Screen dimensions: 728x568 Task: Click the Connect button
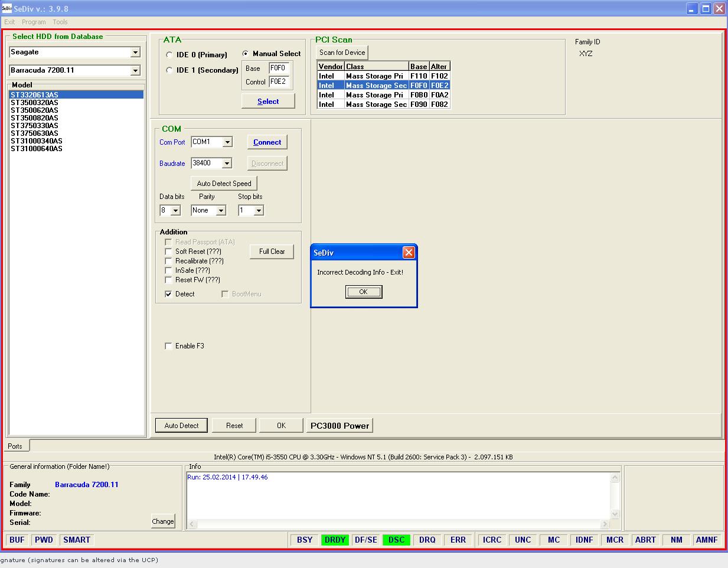(x=267, y=142)
